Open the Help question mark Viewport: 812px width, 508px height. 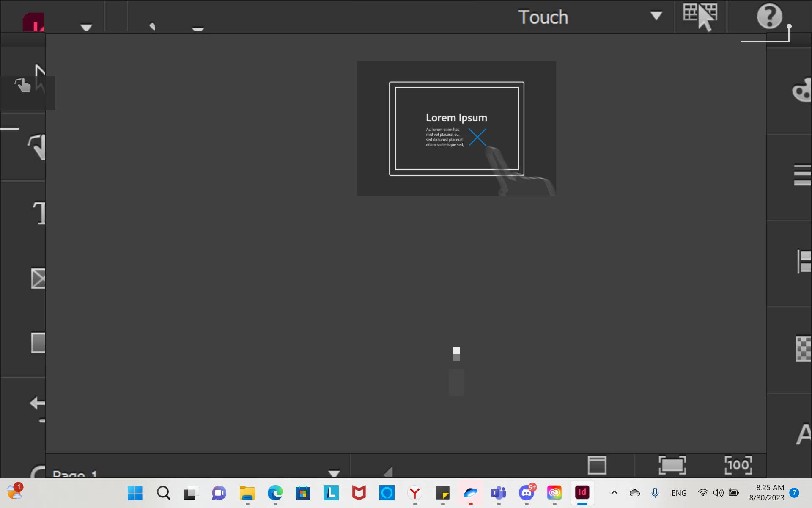769,16
